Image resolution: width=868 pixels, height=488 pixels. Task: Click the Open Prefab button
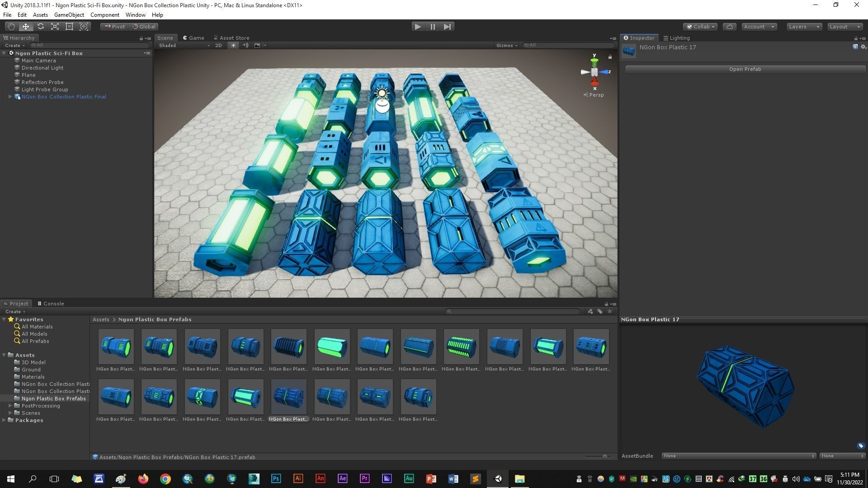click(x=745, y=69)
